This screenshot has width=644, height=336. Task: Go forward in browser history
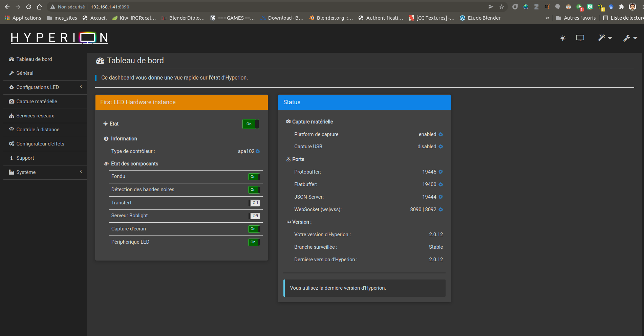(18, 7)
